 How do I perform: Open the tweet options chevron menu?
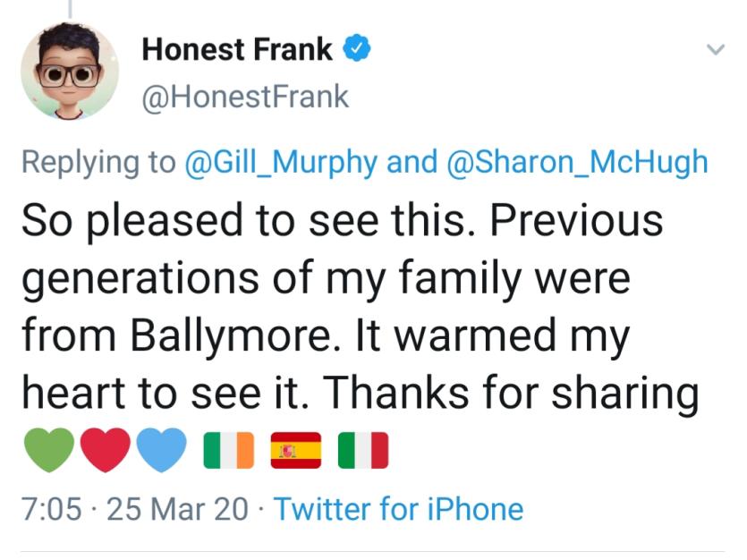click(715, 49)
